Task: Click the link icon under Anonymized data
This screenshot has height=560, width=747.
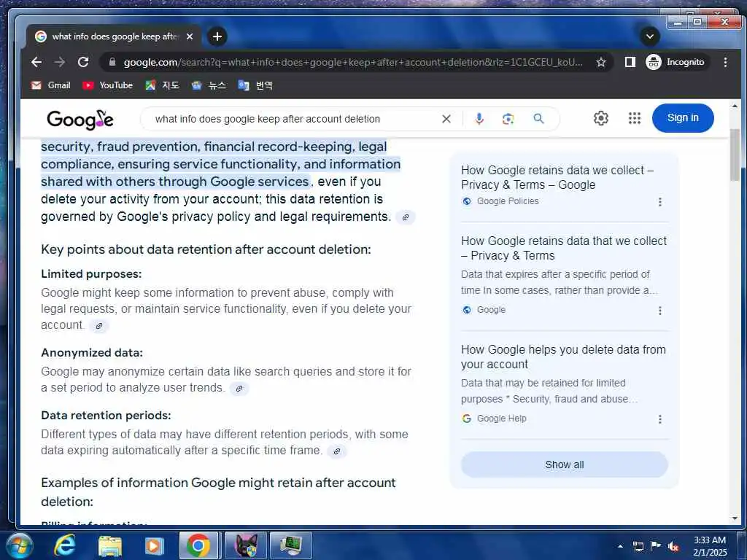Action: (239, 389)
